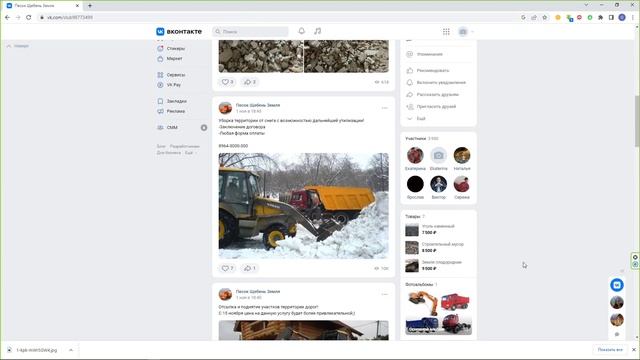Viewport: 640px width, 360px height.
Task: Go back with the browser back arrow
Action: [7, 18]
